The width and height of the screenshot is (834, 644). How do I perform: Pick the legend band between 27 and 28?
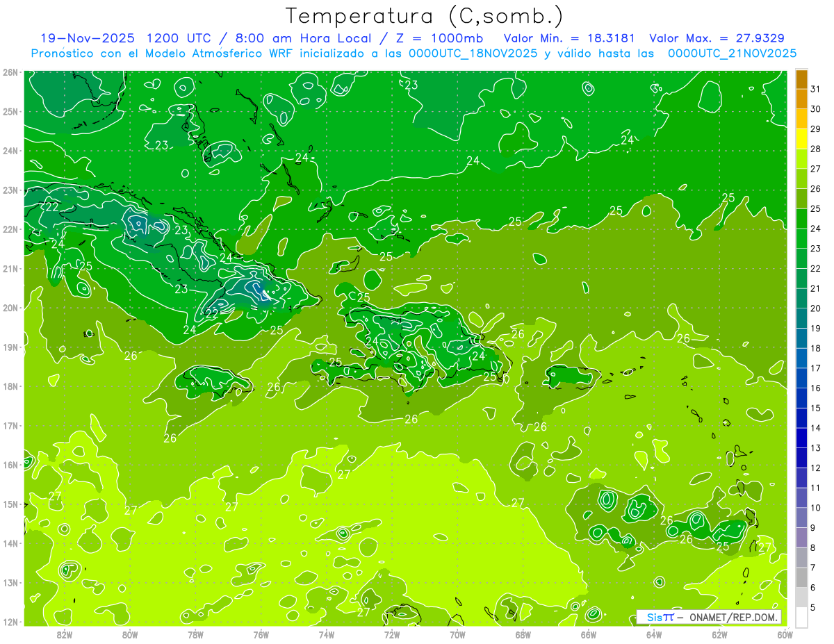click(801, 159)
